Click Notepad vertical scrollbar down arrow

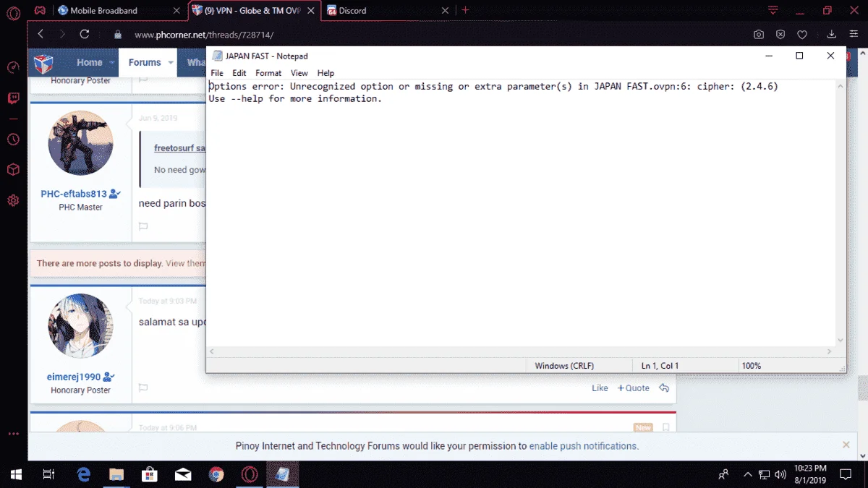(x=840, y=340)
